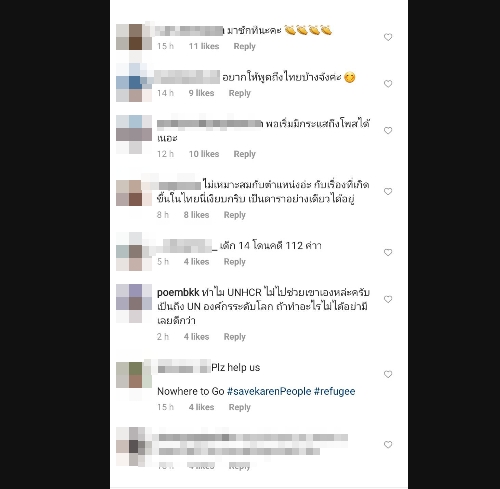Like the comment with 11 likes
The image size is (500, 489).
tap(388, 37)
